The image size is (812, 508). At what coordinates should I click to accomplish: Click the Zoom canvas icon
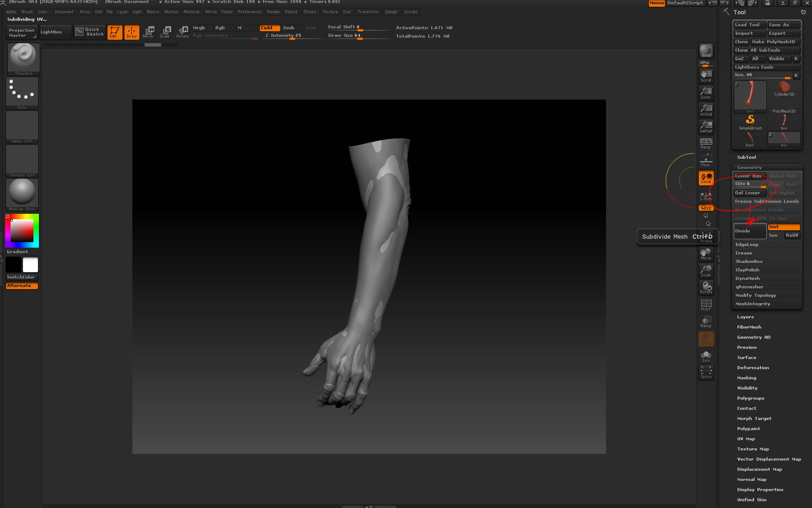click(706, 93)
